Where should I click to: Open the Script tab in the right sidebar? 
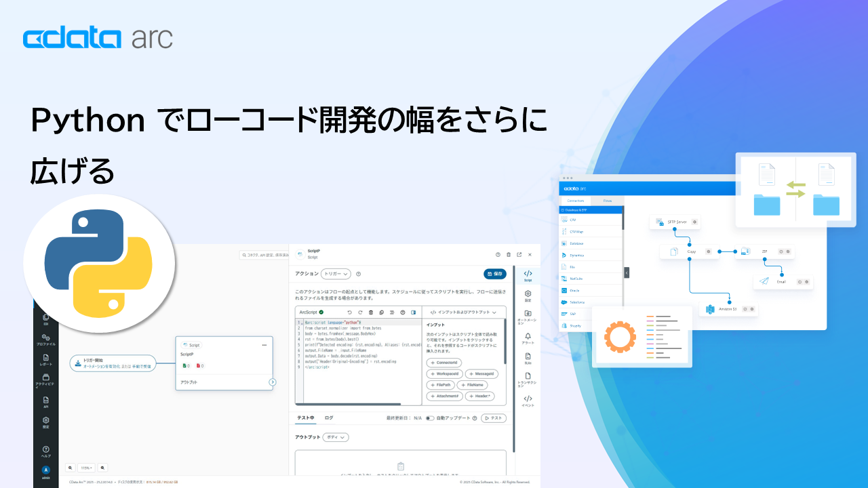coord(528,275)
